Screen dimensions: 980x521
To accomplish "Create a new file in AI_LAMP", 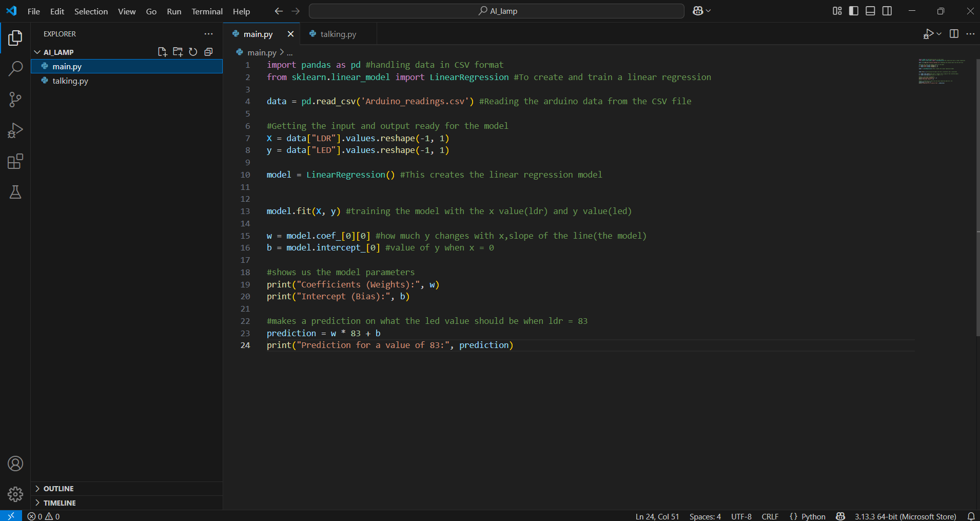I will [163, 52].
